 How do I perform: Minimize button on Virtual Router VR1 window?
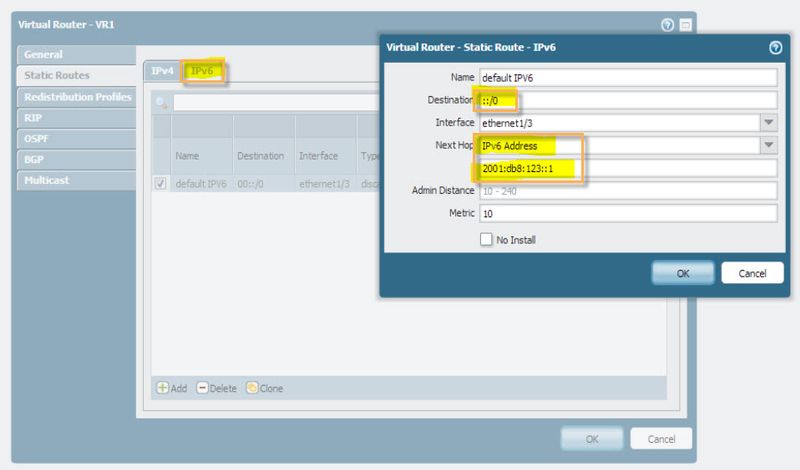(x=686, y=25)
